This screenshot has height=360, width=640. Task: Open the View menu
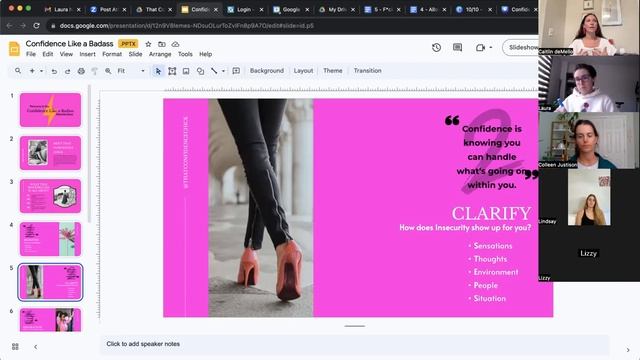tap(66, 54)
